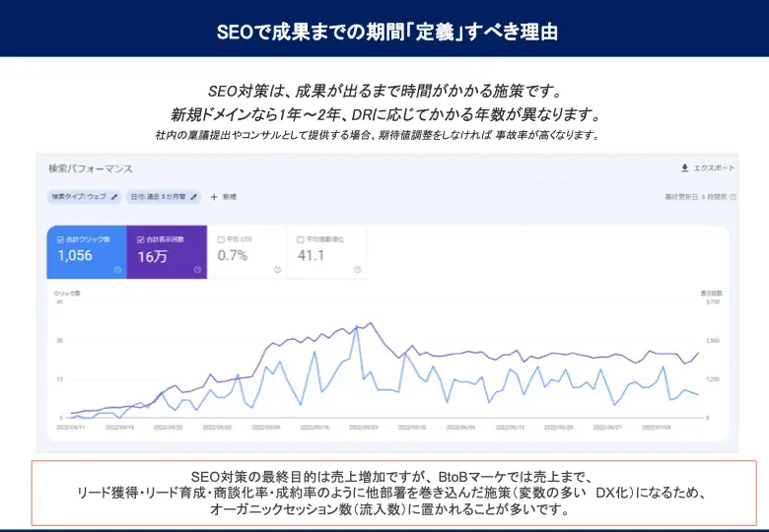The image size is (769, 532).
Task: Click the クリック数 axis label
Action: 67,294
